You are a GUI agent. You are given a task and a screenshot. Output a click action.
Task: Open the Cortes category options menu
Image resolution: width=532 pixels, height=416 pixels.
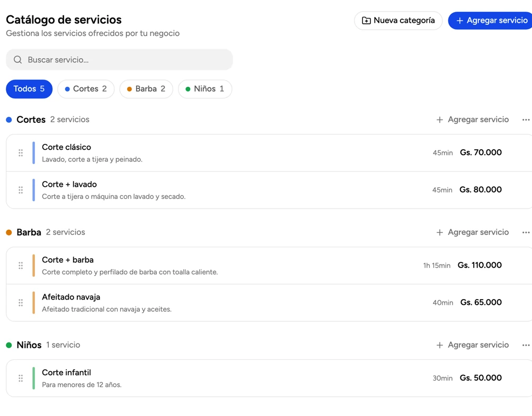pyautogui.click(x=526, y=120)
